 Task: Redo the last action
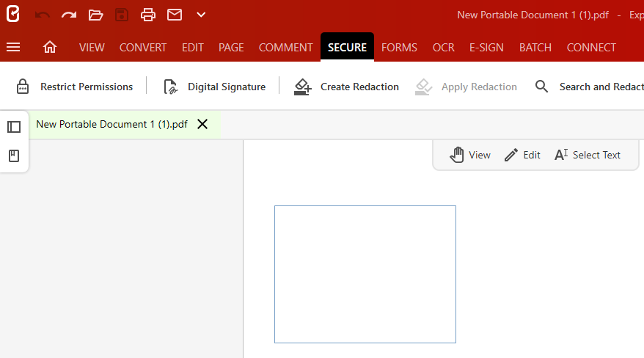(69, 15)
